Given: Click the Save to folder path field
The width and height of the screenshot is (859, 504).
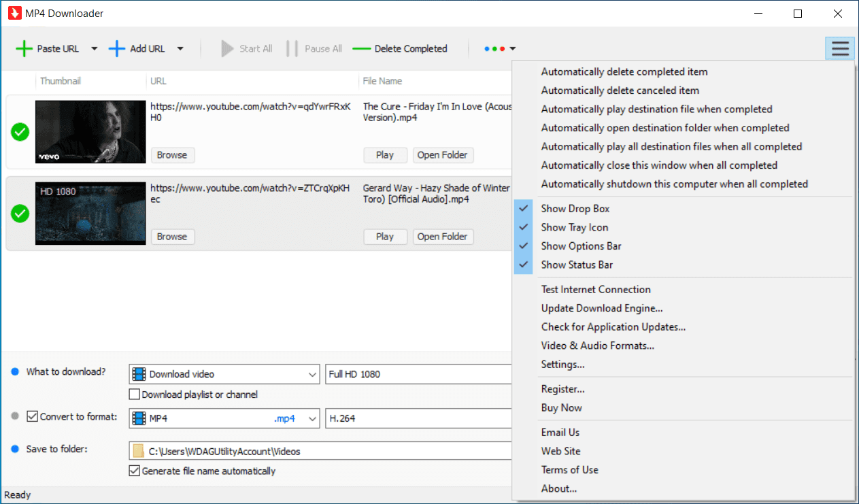Looking at the screenshot, I should pos(320,451).
